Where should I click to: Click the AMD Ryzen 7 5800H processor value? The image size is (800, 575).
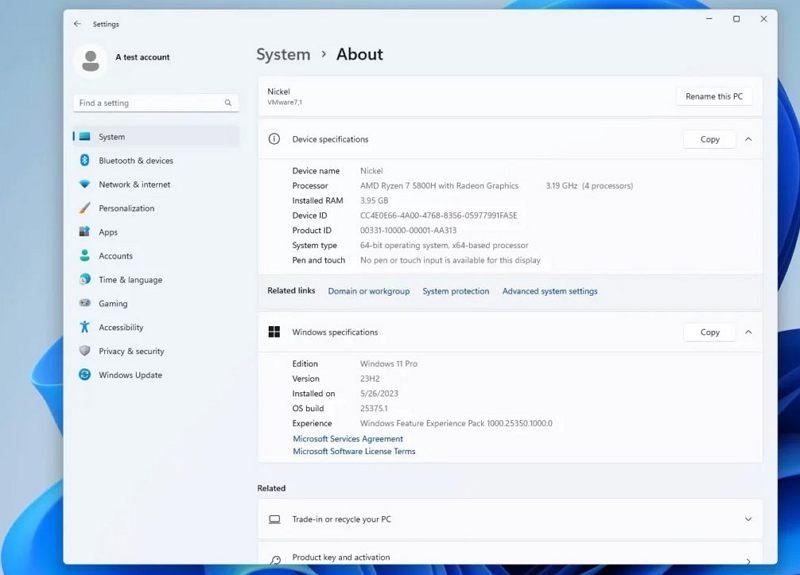(x=439, y=186)
